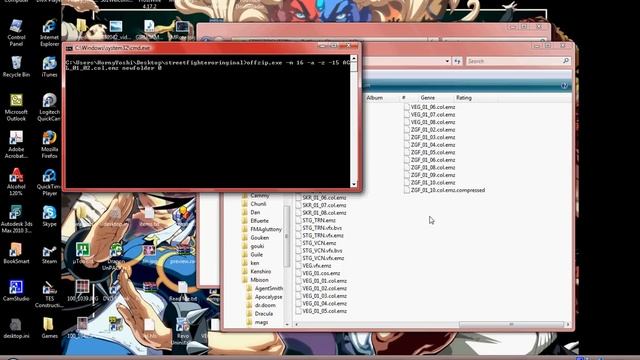The image size is (640, 360).
Task: Open the address bar history dropdown
Action: pyautogui.click(x=447, y=61)
